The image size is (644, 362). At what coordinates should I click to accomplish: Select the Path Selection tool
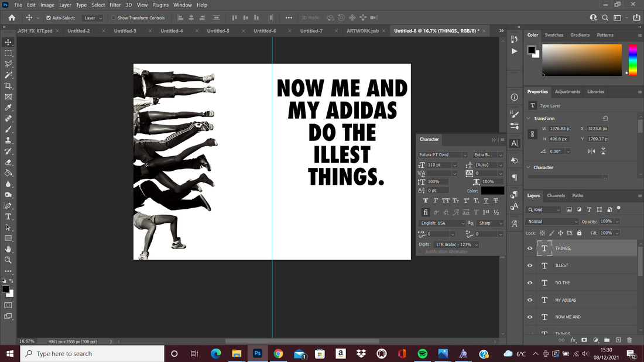(x=8, y=227)
